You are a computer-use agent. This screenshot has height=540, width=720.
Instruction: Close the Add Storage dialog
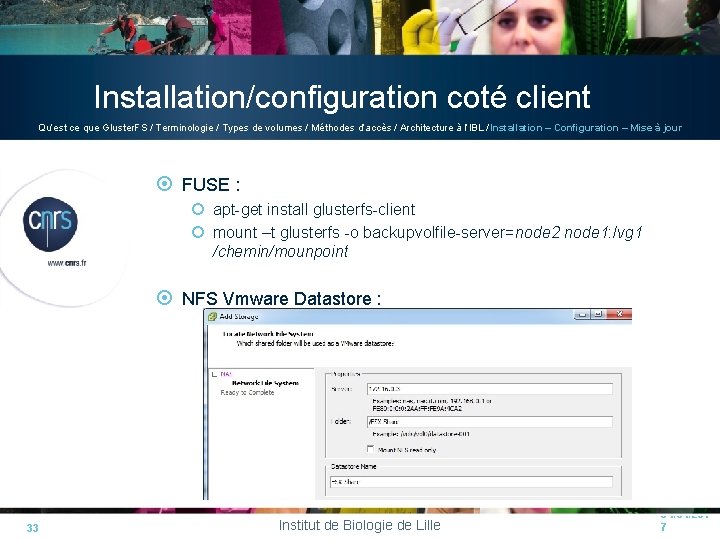619,315
